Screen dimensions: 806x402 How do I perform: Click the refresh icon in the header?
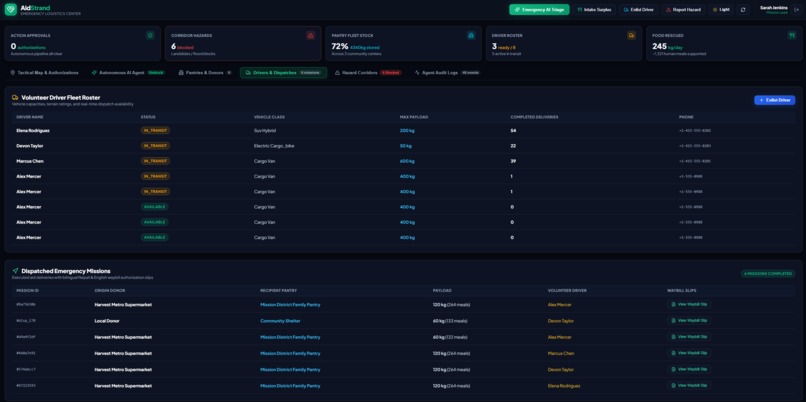coord(743,10)
